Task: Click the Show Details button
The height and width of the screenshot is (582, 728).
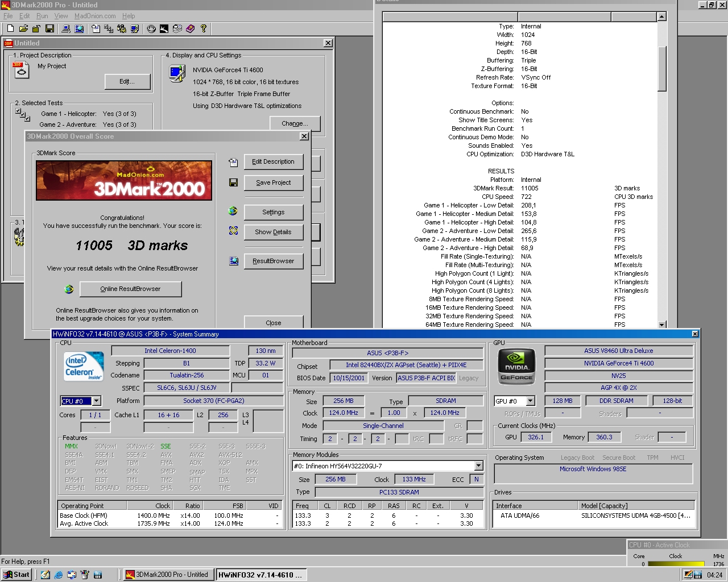Action: 273,232
